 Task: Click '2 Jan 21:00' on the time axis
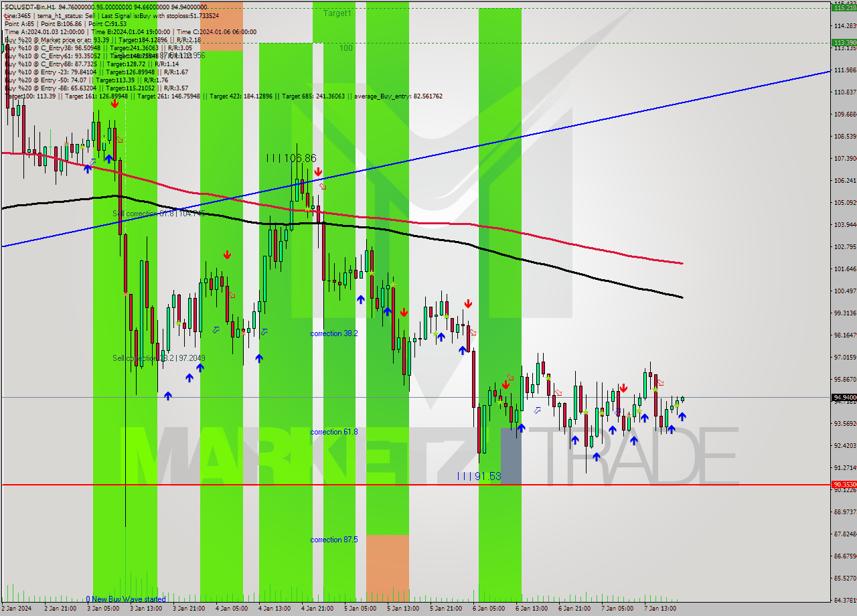click(59, 609)
